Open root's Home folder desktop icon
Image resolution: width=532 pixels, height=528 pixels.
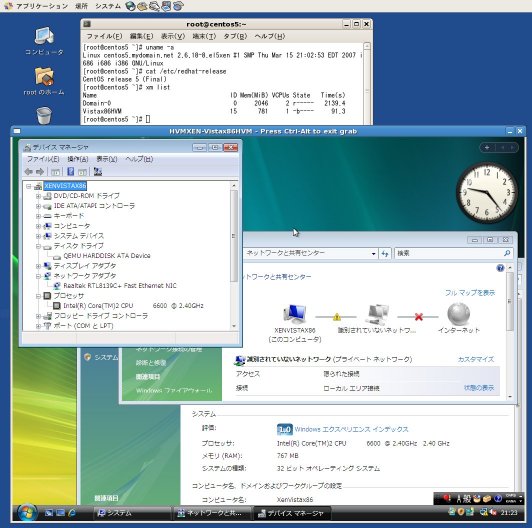[44, 81]
